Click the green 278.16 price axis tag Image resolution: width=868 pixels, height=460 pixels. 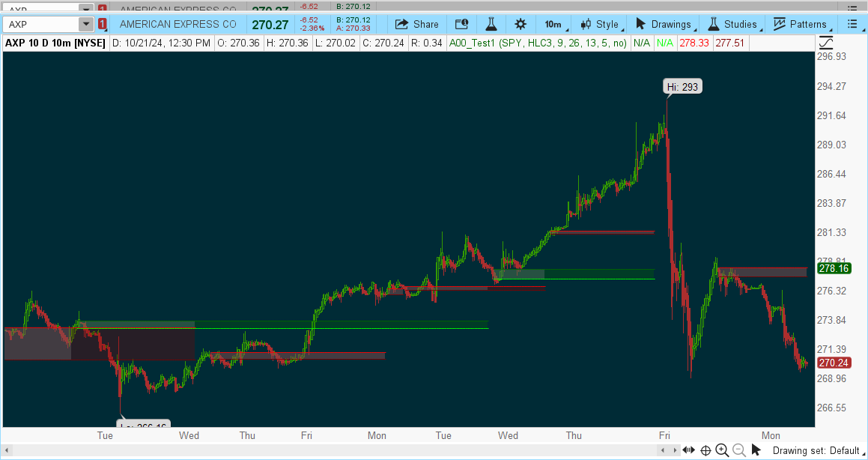pyautogui.click(x=834, y=268)
